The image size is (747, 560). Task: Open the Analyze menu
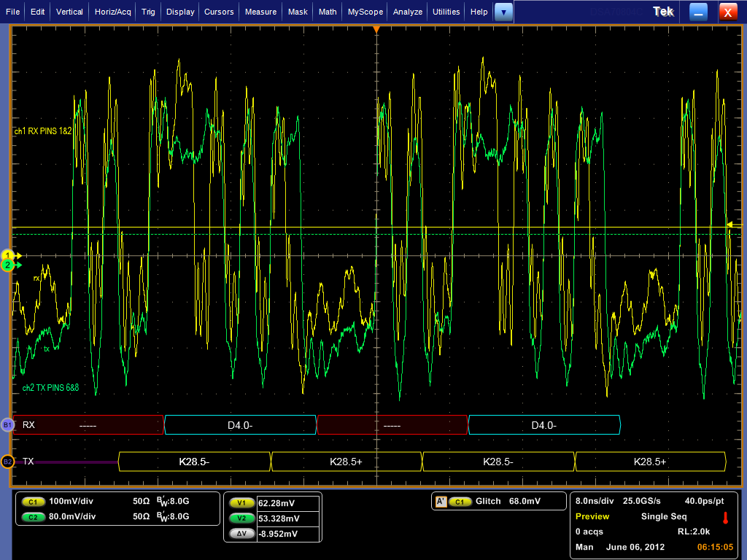(409, 12)
